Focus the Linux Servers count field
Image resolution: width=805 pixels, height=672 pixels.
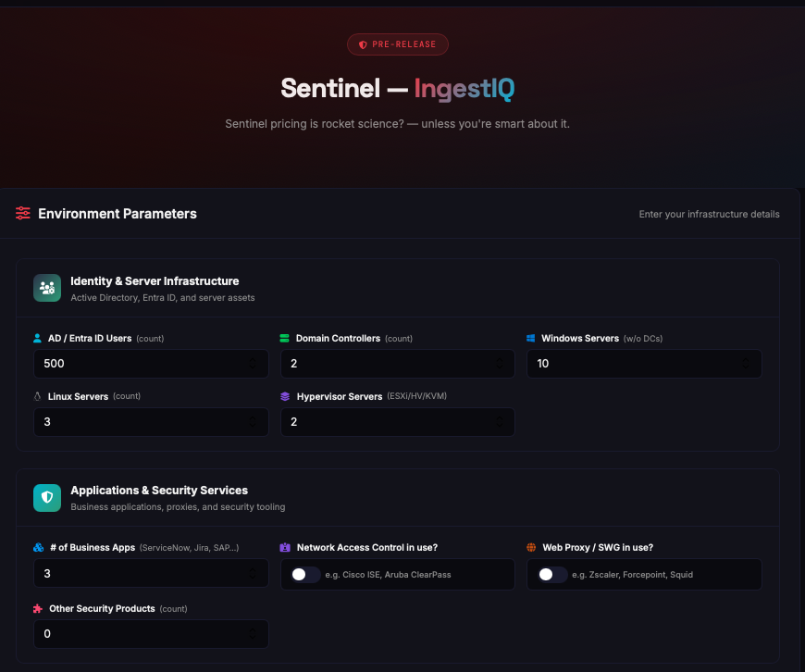(139, 422)
